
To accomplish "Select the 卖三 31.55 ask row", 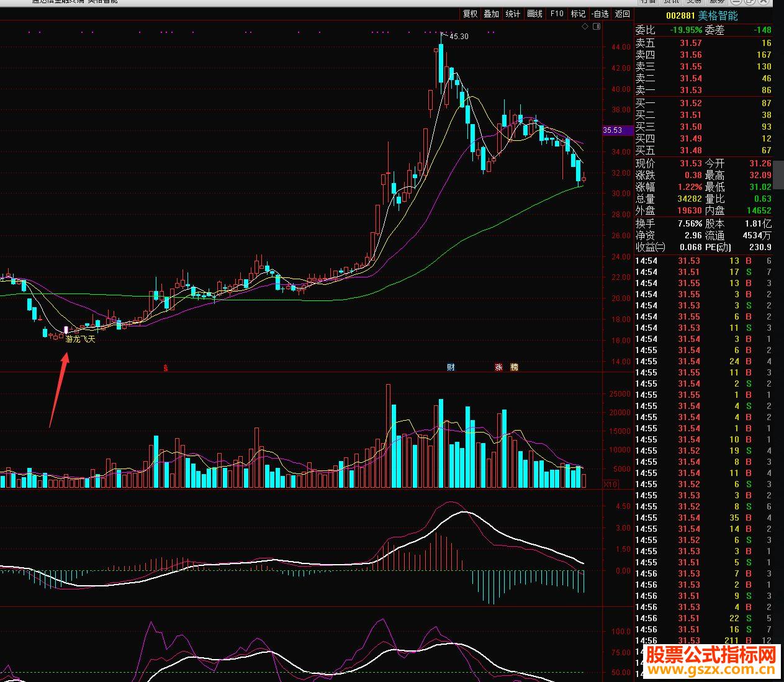I will pos(703,66).
